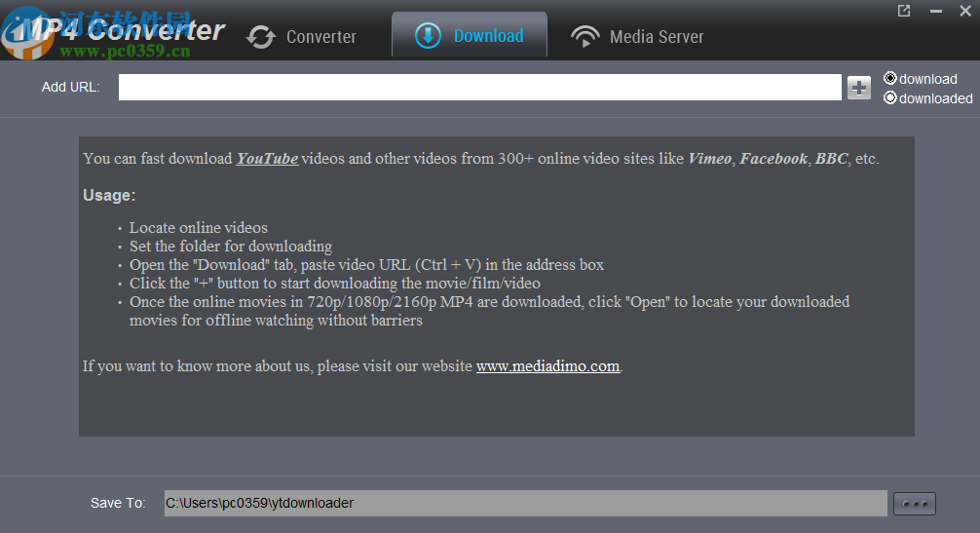Click the pop-out window icon

(x=904, y=11)
